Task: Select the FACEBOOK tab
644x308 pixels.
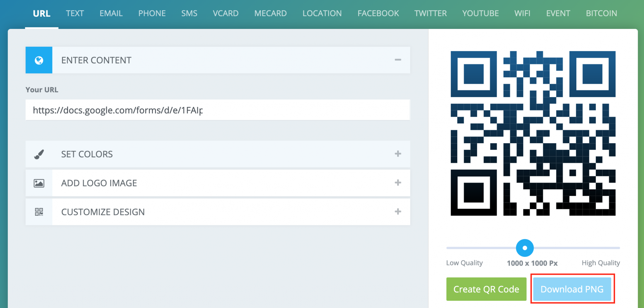Action: point(378,13)
